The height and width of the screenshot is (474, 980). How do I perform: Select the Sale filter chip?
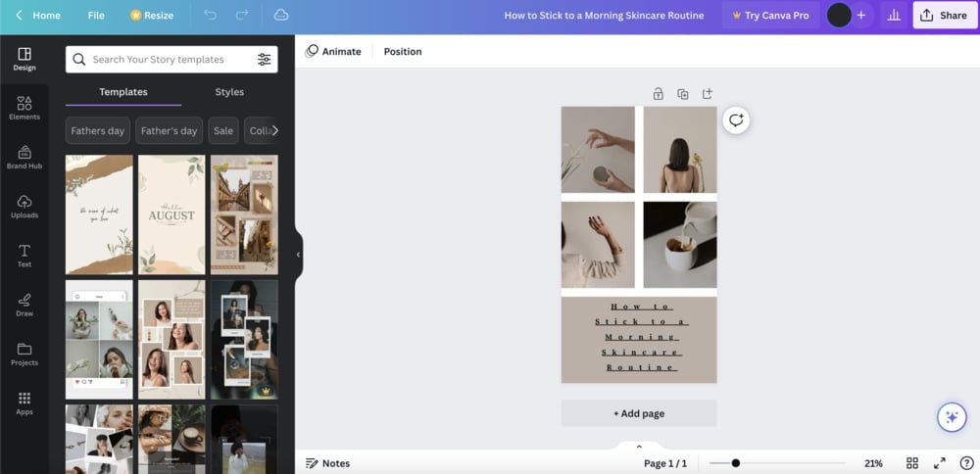(223, 130)
